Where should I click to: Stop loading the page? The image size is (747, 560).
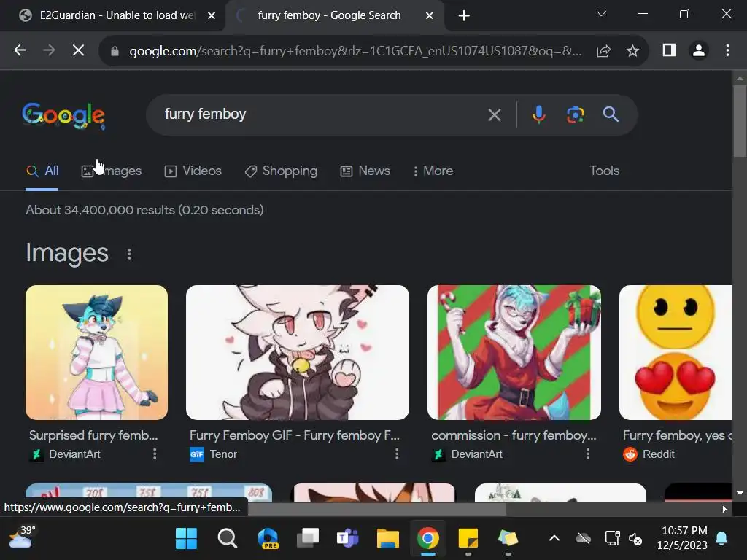tap(78, 50)
